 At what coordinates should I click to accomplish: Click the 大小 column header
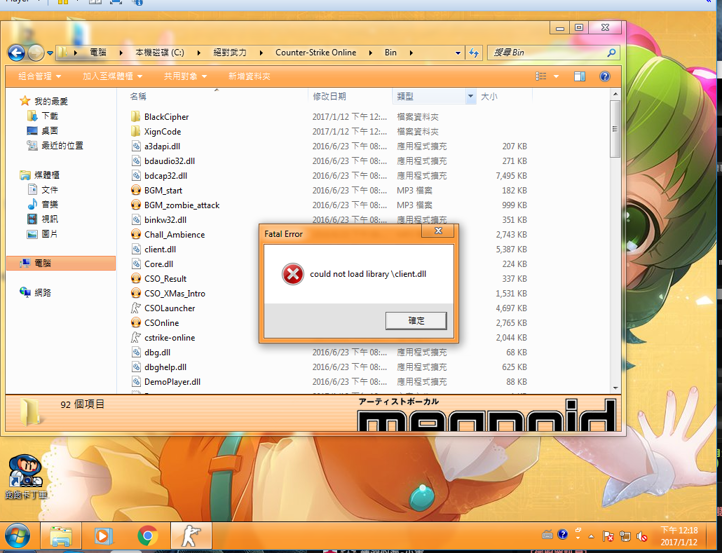(x=489, y=96)
